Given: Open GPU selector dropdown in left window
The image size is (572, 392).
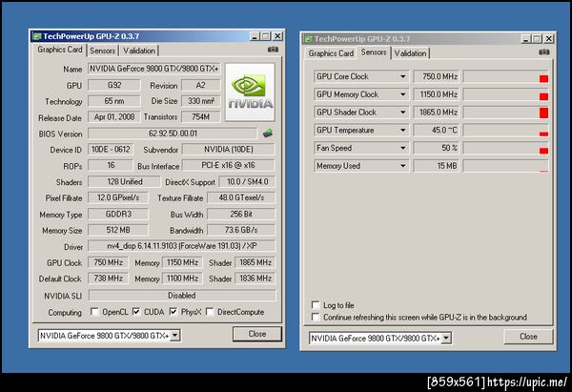Looking at the screenshot, I should pyautogui.click(x=175, y=336).
